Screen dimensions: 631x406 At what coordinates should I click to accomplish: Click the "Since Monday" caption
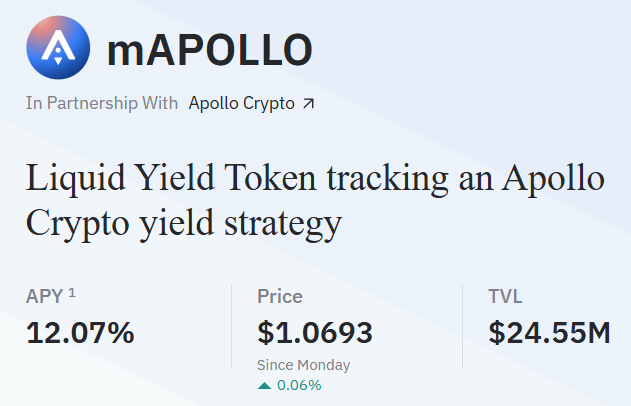pyautogui.click(x=304, y=365)
